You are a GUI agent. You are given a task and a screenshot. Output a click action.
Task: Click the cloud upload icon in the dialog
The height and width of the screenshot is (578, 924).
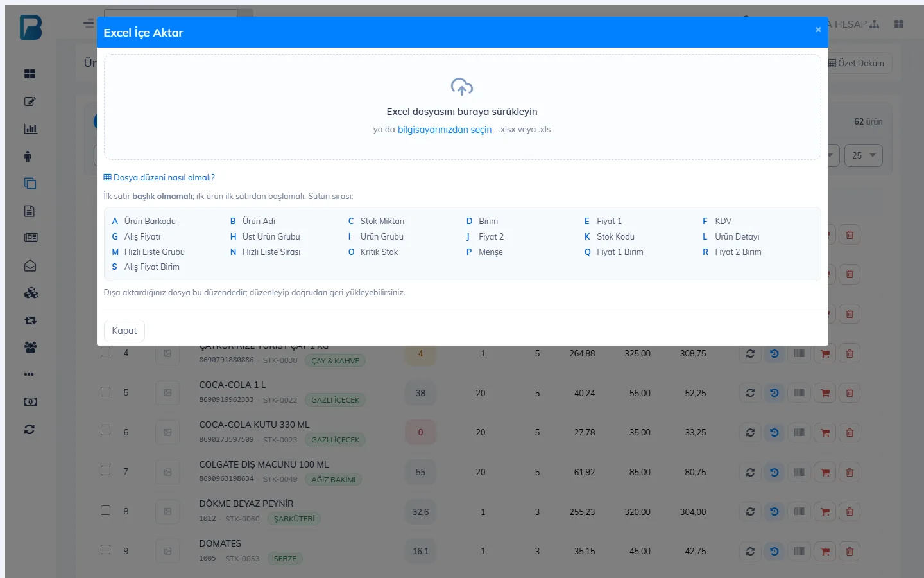462,87
